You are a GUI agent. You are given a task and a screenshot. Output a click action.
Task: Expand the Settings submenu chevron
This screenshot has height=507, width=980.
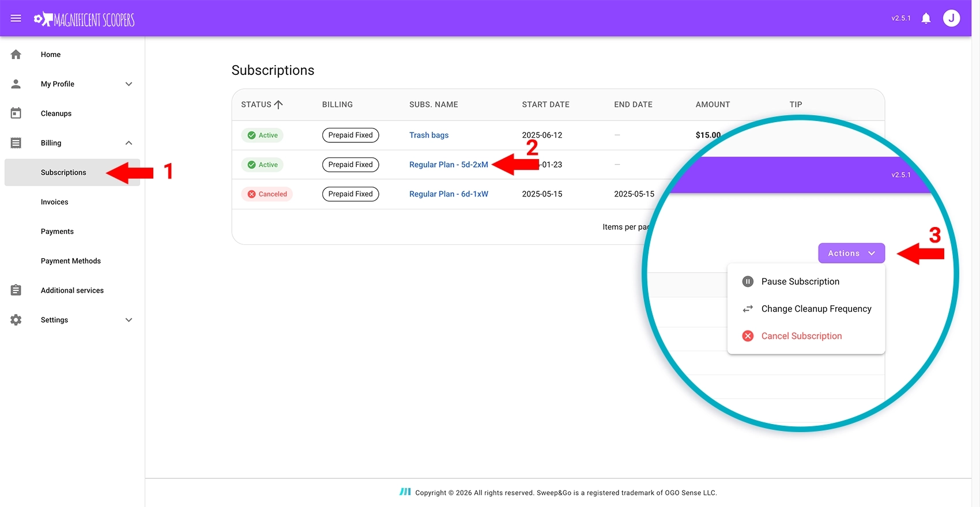129,320
